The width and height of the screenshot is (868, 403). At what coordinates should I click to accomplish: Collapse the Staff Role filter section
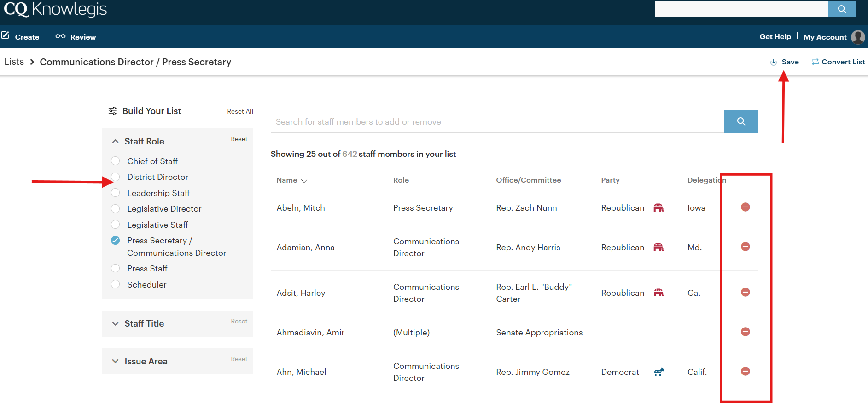coord(116,142)
